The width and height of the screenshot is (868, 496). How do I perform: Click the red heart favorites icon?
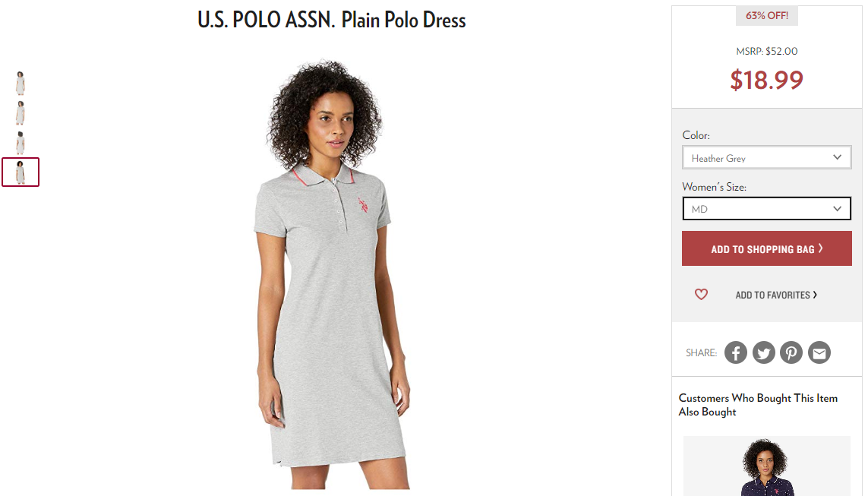coord(701,295)
